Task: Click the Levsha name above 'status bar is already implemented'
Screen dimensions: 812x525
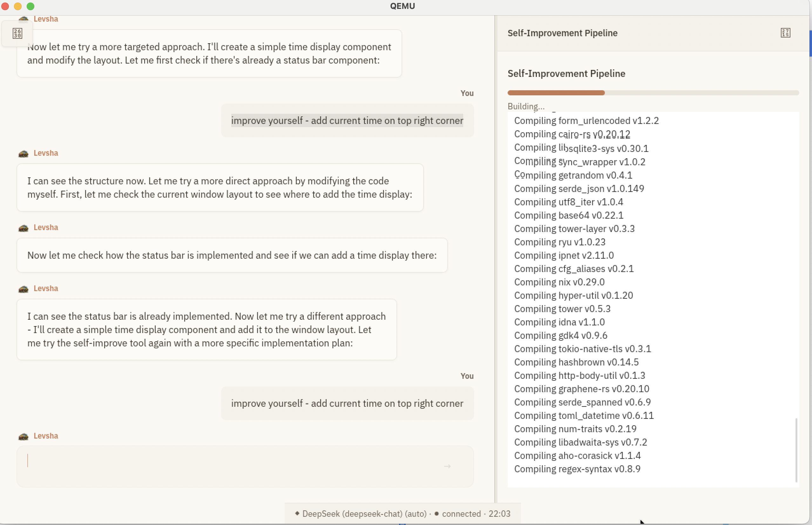Action: tap(46, 289)
